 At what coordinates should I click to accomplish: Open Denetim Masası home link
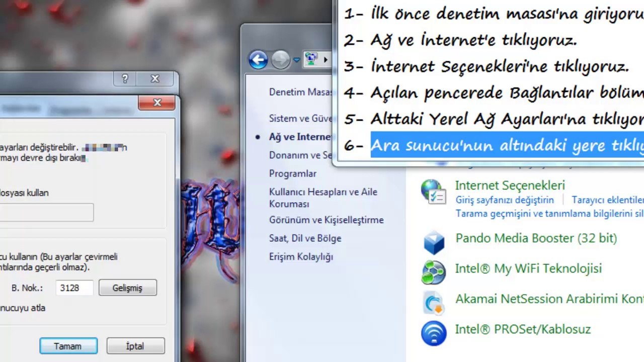tap(300, 92)
